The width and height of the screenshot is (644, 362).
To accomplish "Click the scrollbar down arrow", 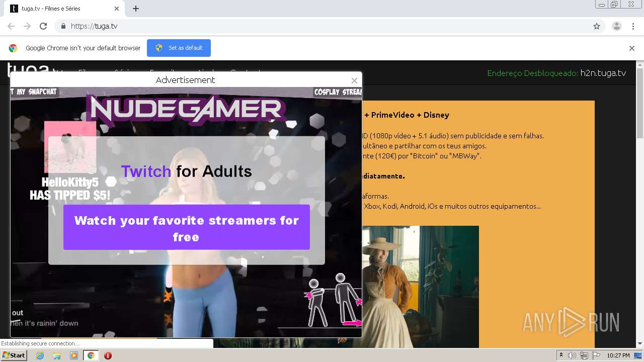I will click(x=640, y=344).
